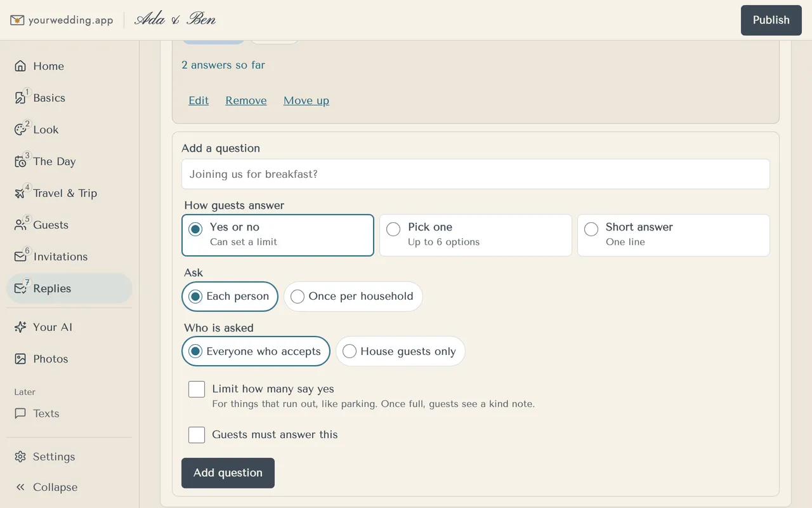This screenshot has height=508, width=812.
Task: Click the Your AI sparkle icon
Action: 20,327
